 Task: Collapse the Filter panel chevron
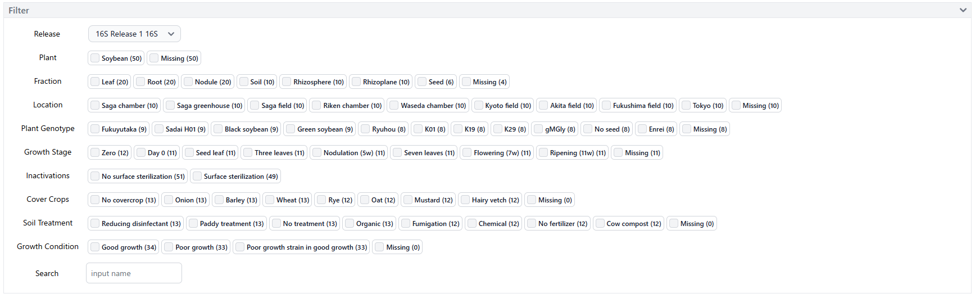coord(963,10)
